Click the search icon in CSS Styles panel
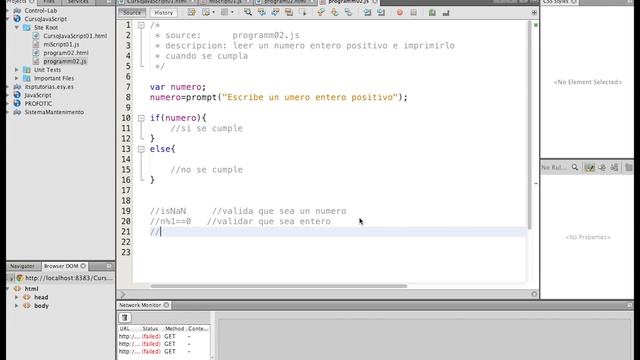 coord(575,167)
